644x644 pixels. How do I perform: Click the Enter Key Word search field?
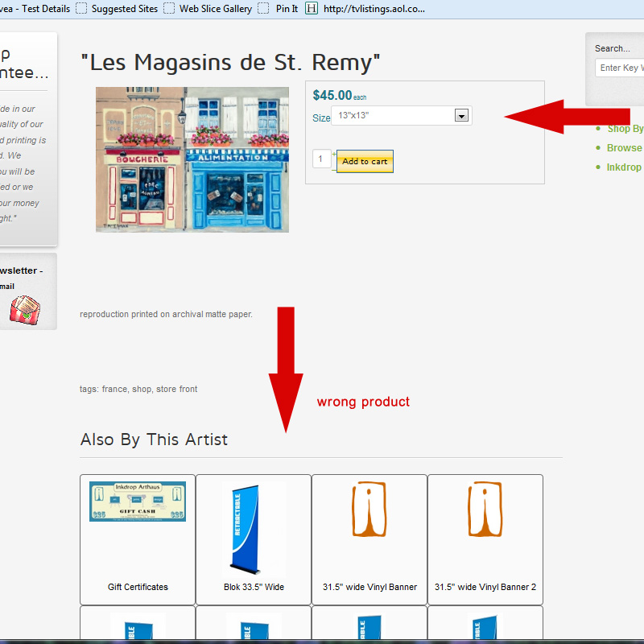[x=619, y=68]
